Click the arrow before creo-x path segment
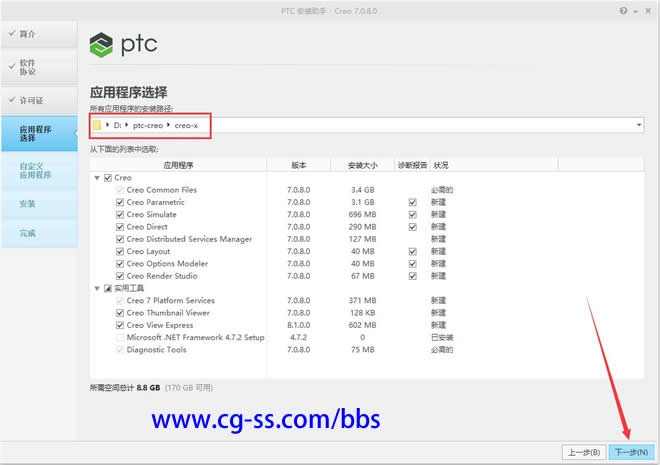Image resolution: width=660 pixels, height=465 pixels. (169, 125)
